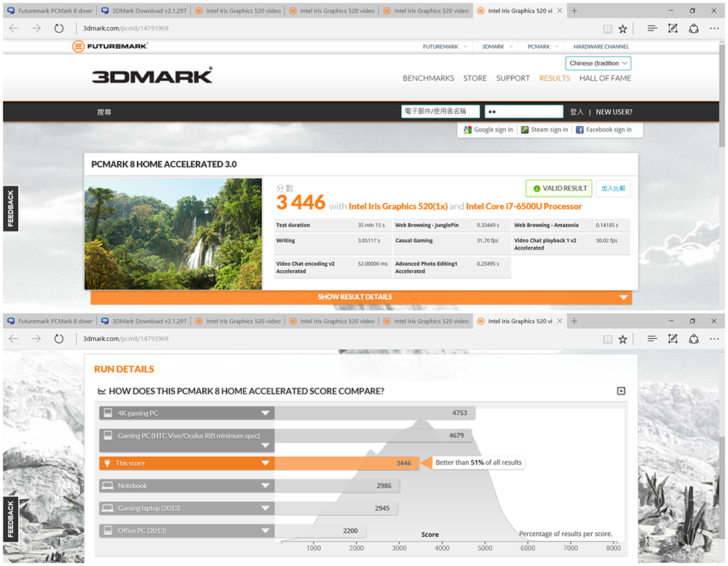Image resolution: width=728 pixels, height=566 pixels.
Task: Open the Chinese (tradition language dropdown
Action: click(x=598, y=63)
